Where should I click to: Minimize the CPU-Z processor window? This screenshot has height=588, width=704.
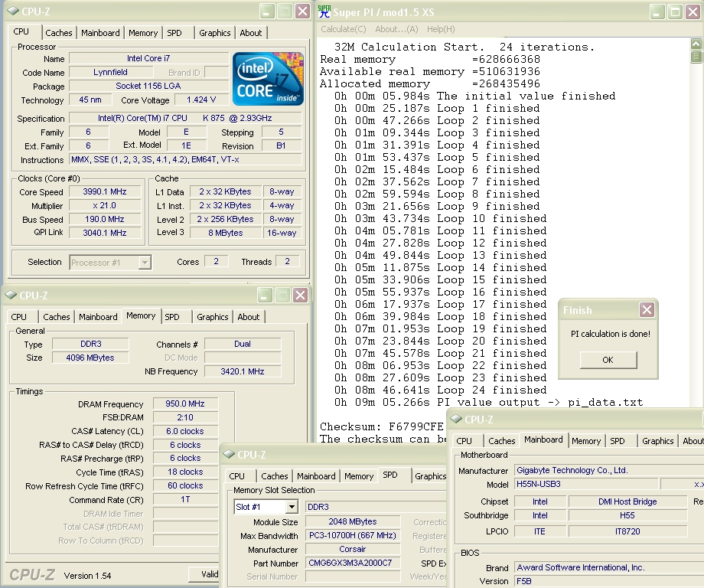pos(267,11)
